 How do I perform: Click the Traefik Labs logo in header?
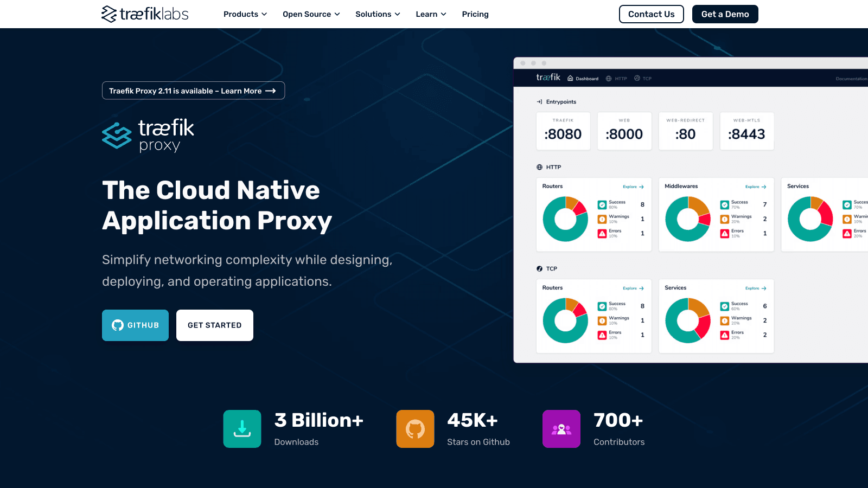click(x=145, y=14)
